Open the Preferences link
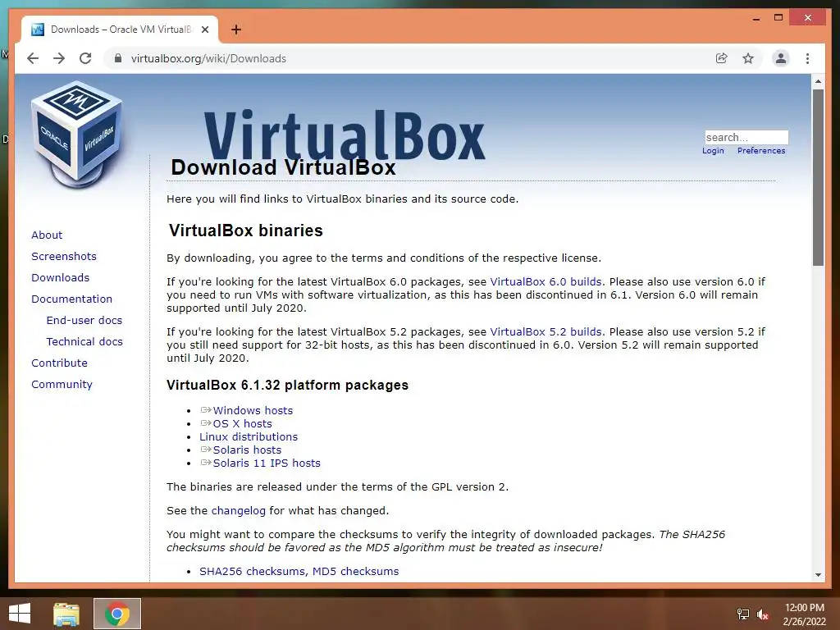 [761, 151]
